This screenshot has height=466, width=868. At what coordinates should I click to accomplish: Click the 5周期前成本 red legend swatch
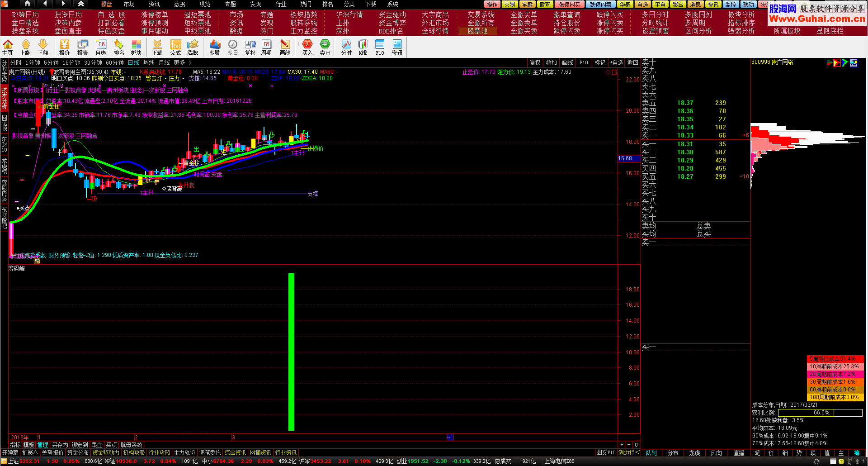835,359
